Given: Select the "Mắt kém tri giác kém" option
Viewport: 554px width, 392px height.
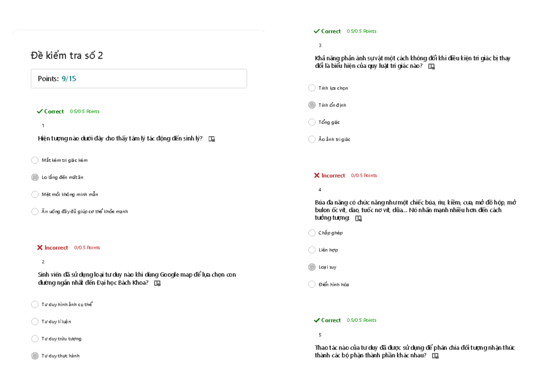Looking at the screenshot, I should [x=35, y=160].
